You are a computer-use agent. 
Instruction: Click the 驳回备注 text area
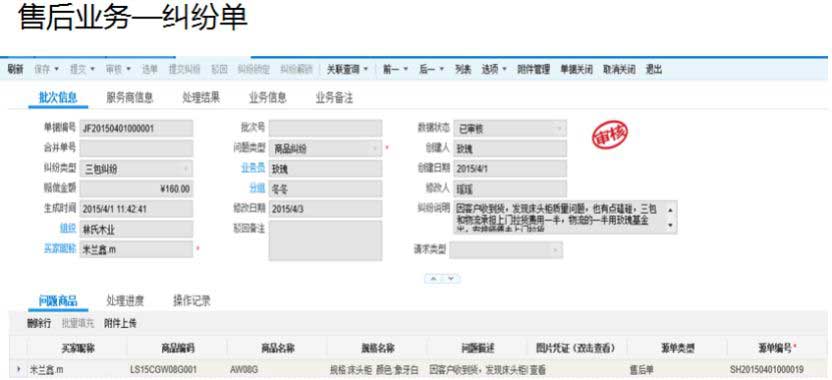(x=325, y=240)
